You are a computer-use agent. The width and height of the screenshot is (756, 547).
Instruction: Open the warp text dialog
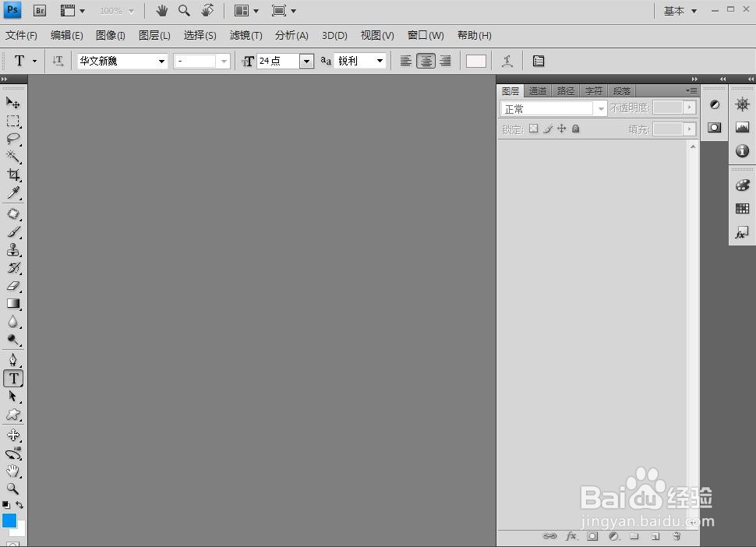(507, 61)
